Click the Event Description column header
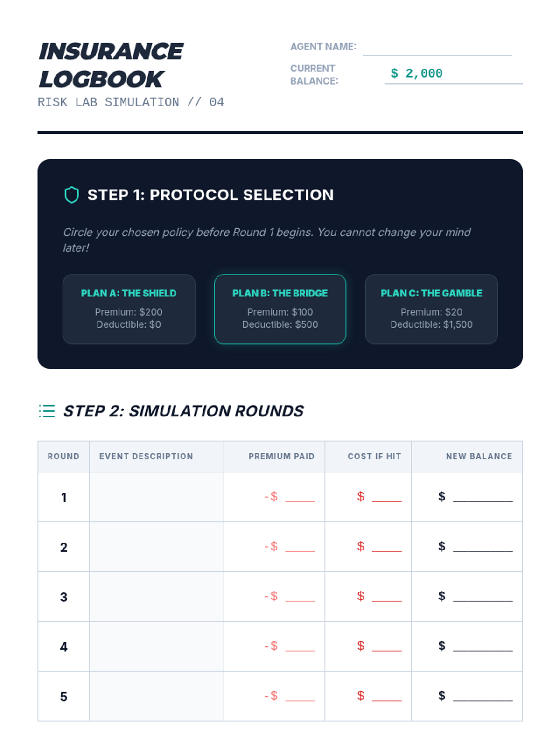Viewport: 560px width, 747px height. (x=146, y=457)
